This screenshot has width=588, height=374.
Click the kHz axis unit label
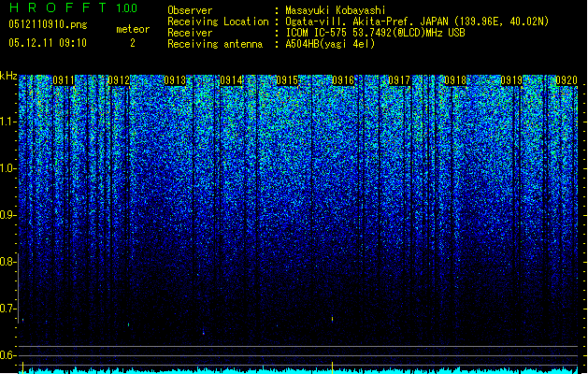click(x=8, y=76)
